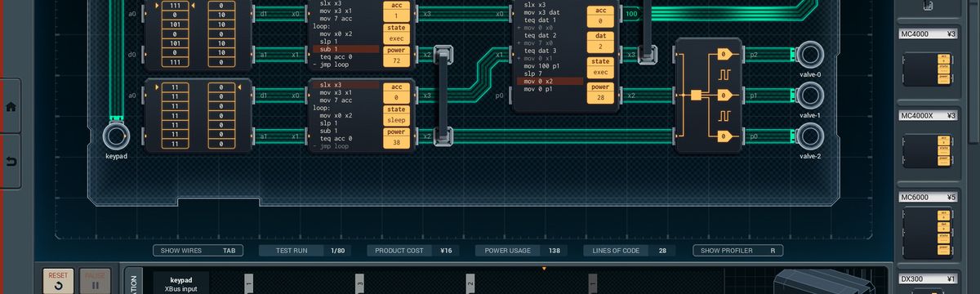Click the home icon on left sidebar
The height and width of the screenshot is (294, 980).
(11, 107)
